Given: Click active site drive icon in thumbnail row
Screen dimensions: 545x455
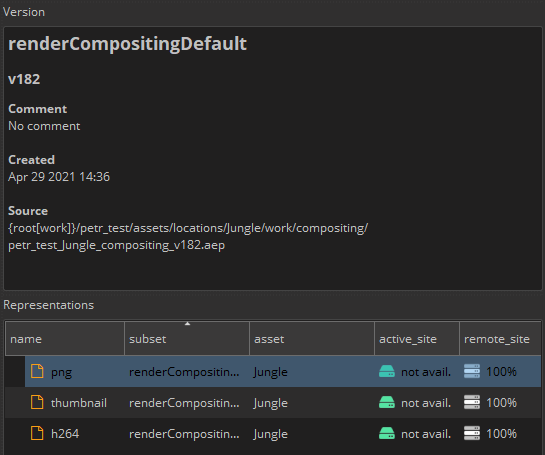Looking at the screenshot, I should [x=387, y=402].
